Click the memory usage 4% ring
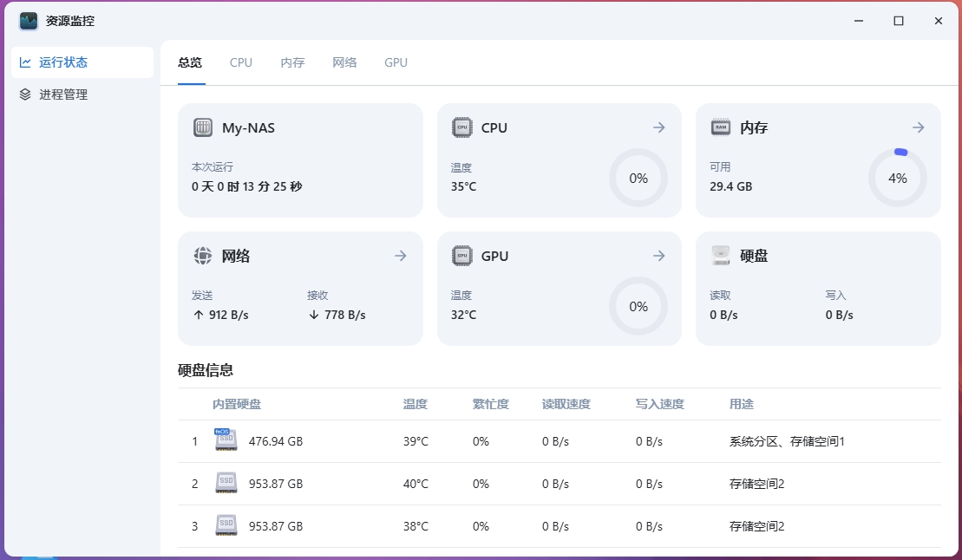The image size is (962, 560). 898,178
